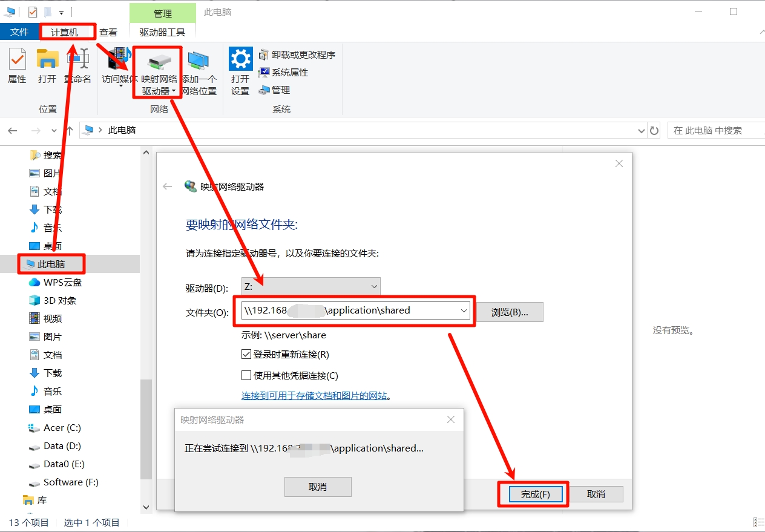765x532 pixels.
Task: Collapse the ribbon with the chevron
Action: click(761, 32)
